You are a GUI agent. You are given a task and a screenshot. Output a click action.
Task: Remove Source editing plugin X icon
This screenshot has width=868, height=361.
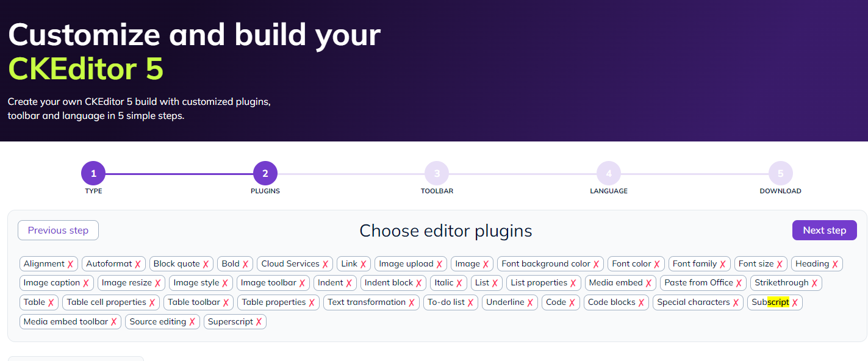192,322
